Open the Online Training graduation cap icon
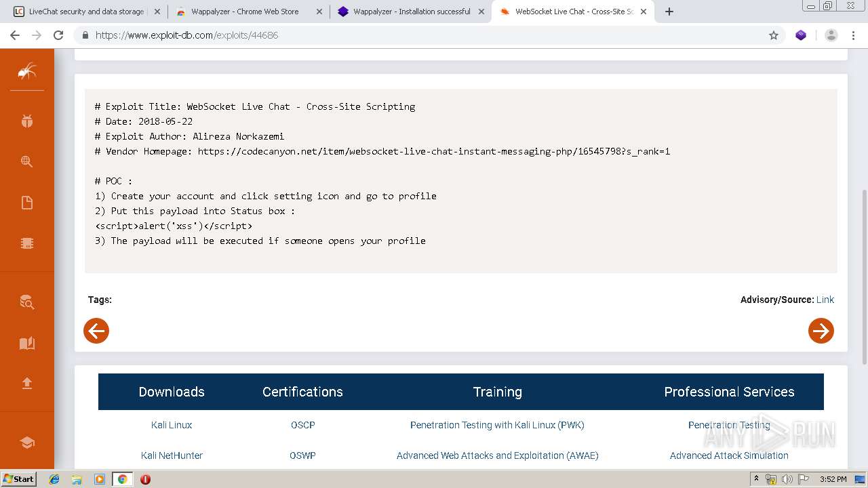868x488 pixels. [x=27, y=443]
